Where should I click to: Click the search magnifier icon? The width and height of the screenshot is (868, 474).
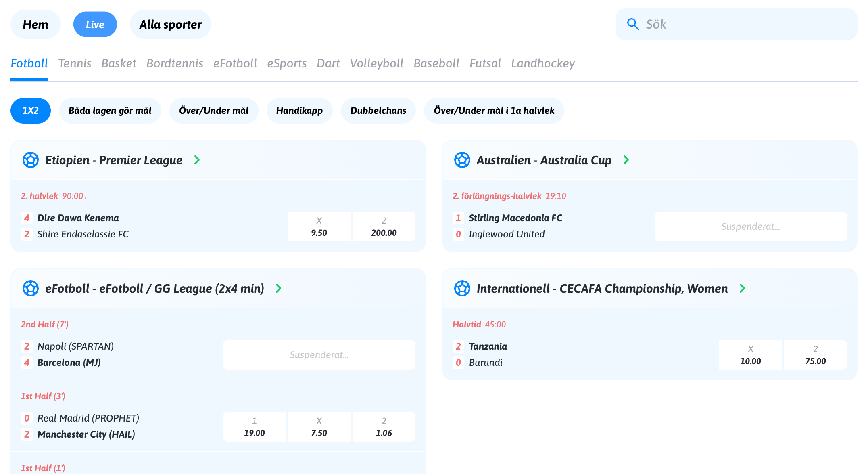click(x=632, y=24)
